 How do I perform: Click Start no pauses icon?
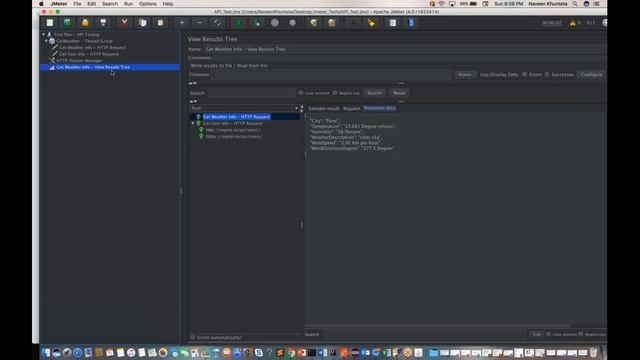(x=257, y=23)
